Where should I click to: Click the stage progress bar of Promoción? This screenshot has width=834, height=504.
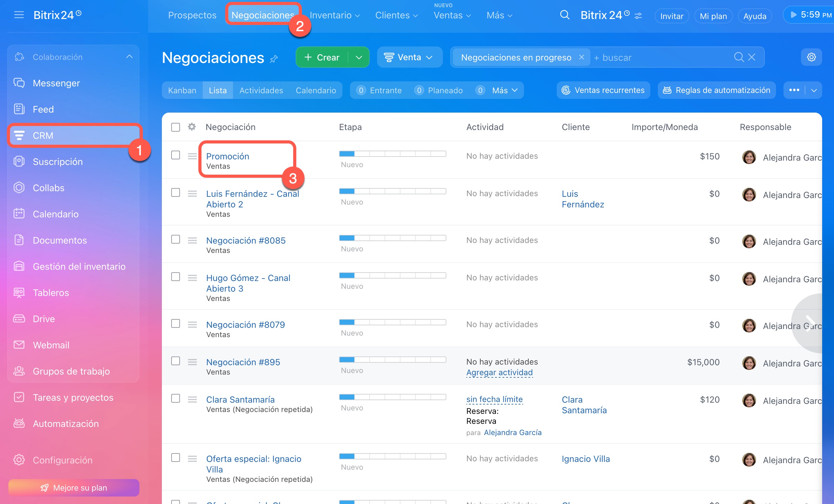click(392, 154)
